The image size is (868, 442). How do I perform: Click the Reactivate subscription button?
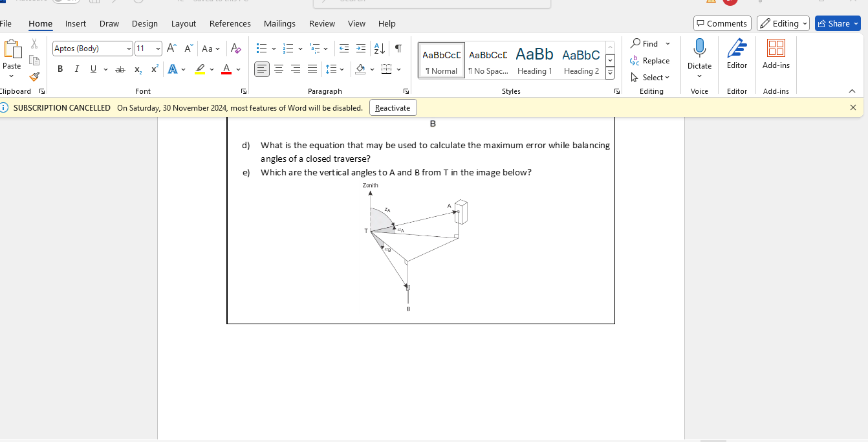pos(393,107)
